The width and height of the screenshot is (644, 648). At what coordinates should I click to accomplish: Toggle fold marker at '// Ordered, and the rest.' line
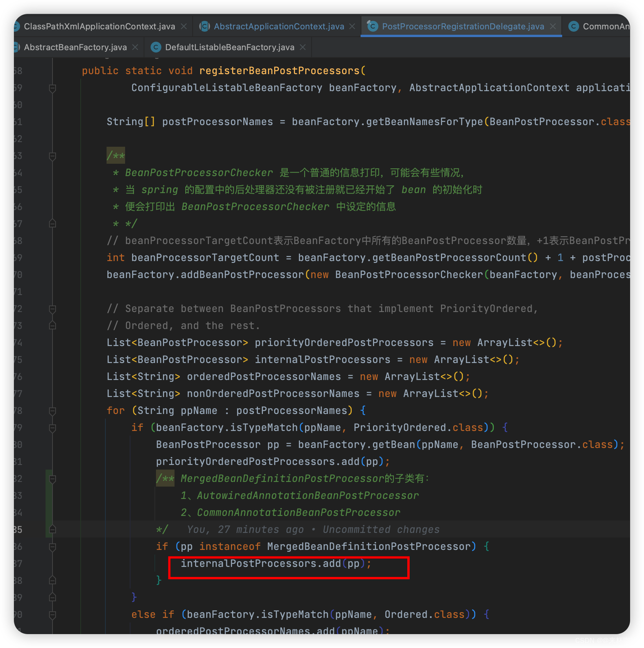click(53, 326)
